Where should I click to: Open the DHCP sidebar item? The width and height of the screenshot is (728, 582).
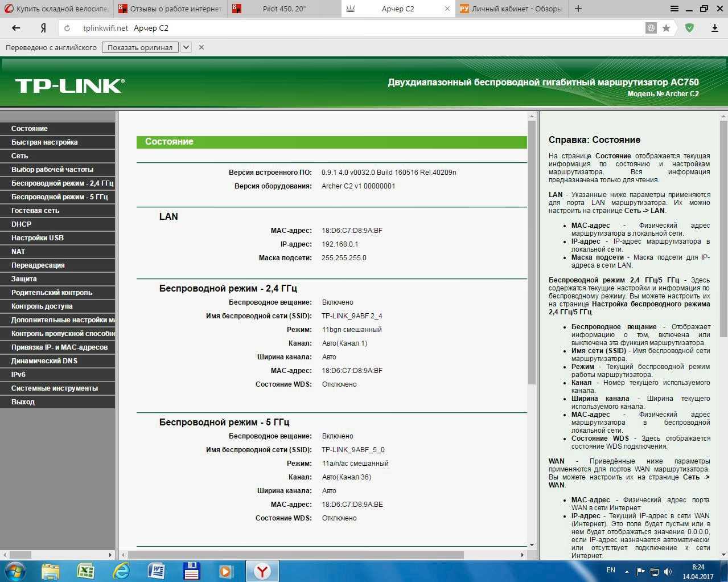point(57,224)
